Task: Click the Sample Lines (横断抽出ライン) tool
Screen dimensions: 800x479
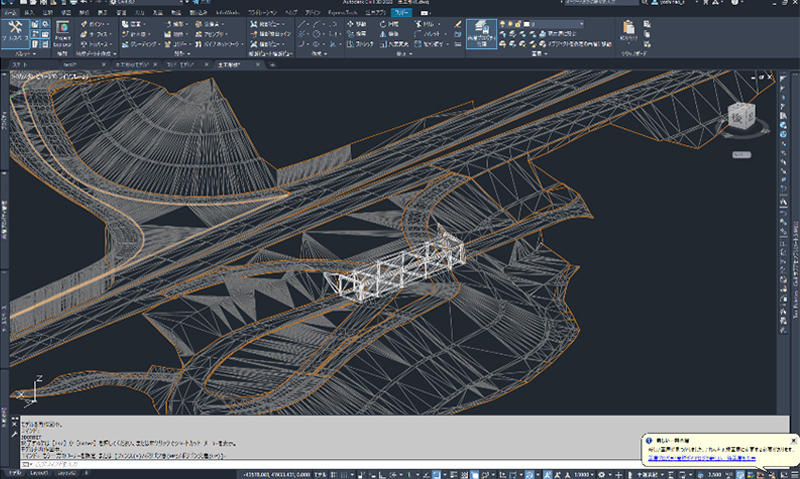Action: (x=270, y=34)
